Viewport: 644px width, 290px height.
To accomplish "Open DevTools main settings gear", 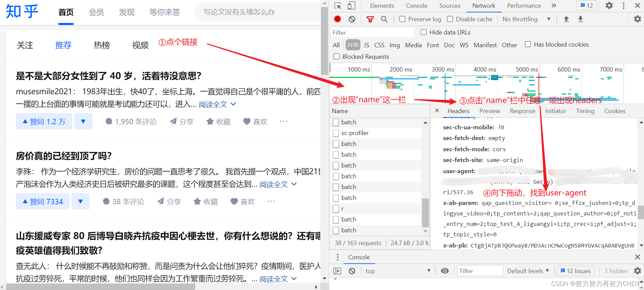I will [x=609, y=5].
